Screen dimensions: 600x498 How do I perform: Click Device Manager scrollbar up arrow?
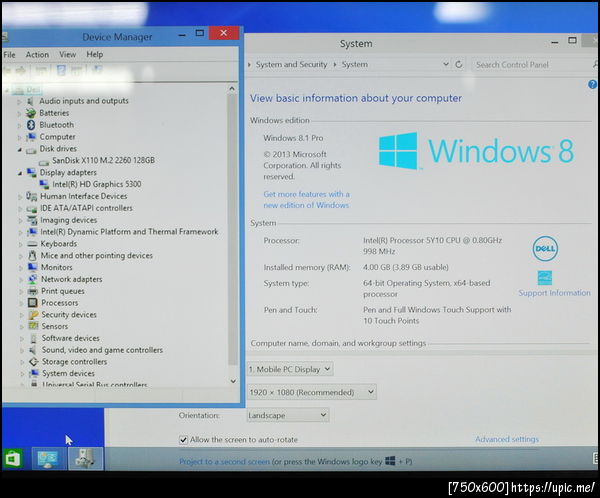pos(232,88)
